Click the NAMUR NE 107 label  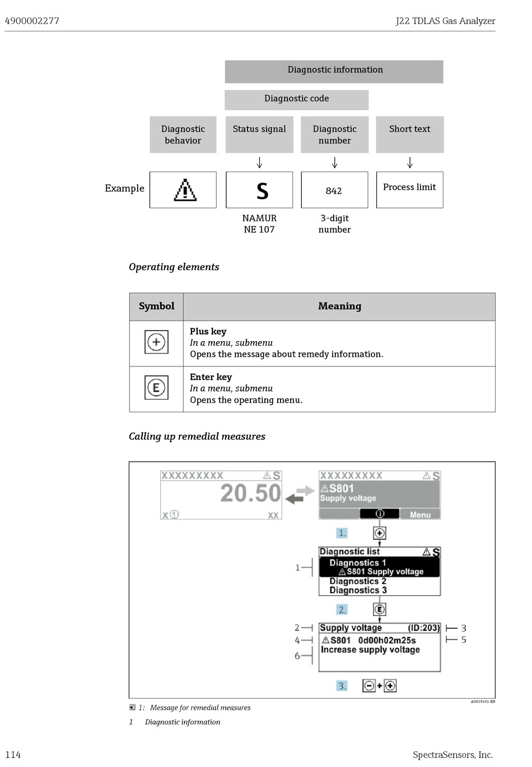(259, 224)
